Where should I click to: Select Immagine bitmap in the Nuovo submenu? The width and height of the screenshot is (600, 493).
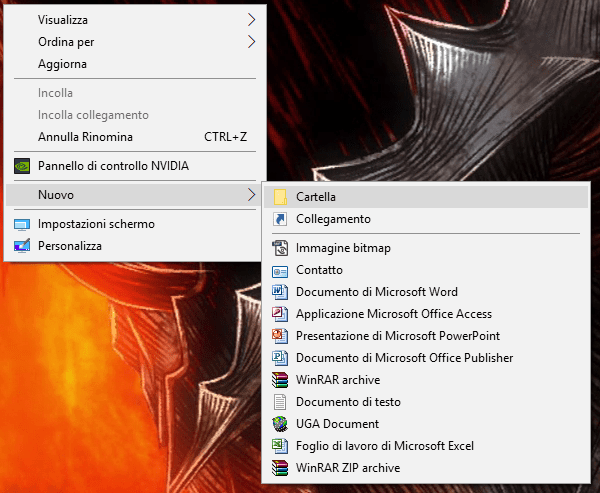(343, 248)
